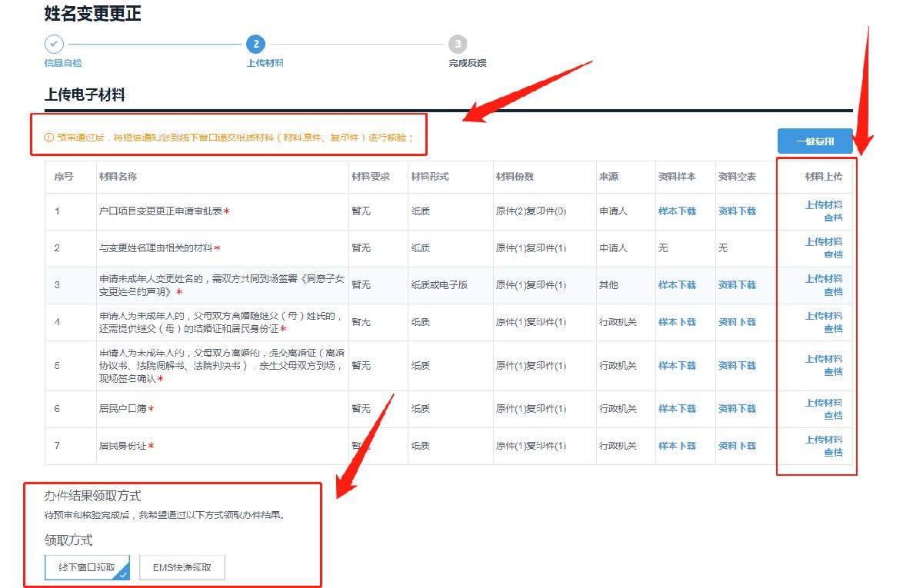The image size is (923, 588).
Task: Upload material for 户口项目变更更正申请审批表
Action: (x=823, y=205)
